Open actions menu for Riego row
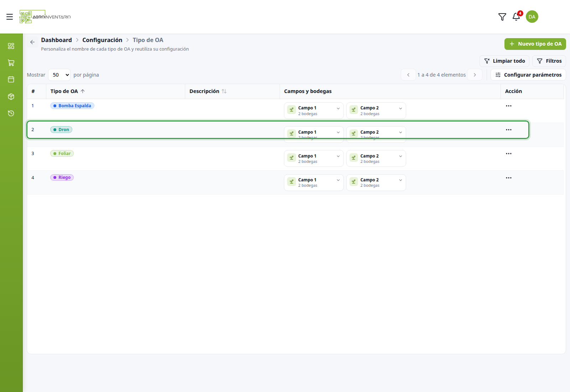 (x=509, y=178)
